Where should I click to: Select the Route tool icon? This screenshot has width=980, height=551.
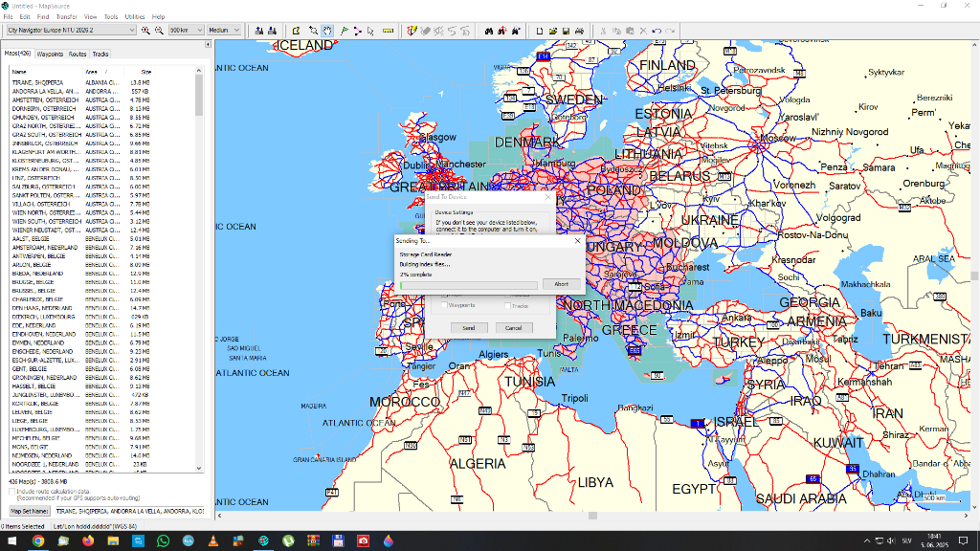coord(358,31)
